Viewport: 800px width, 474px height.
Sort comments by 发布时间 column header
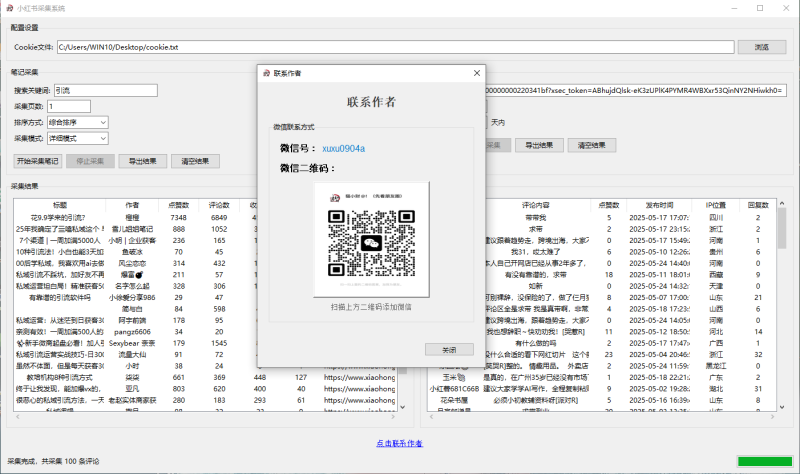pos(659,205)
